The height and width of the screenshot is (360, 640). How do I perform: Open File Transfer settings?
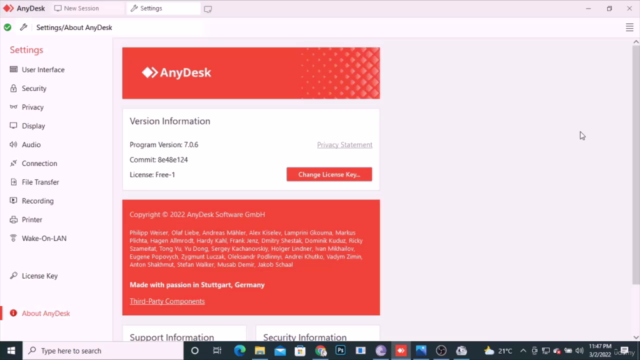[34, 182]
